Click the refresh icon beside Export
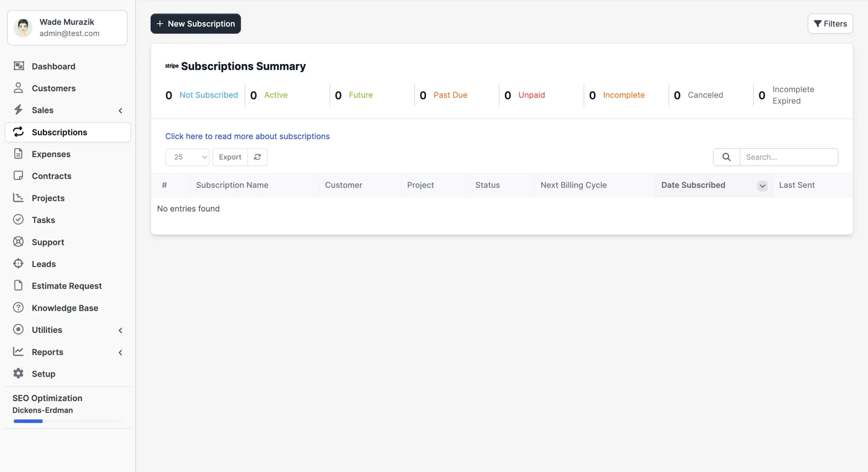868x472 pixels. (x=257, y=157)
